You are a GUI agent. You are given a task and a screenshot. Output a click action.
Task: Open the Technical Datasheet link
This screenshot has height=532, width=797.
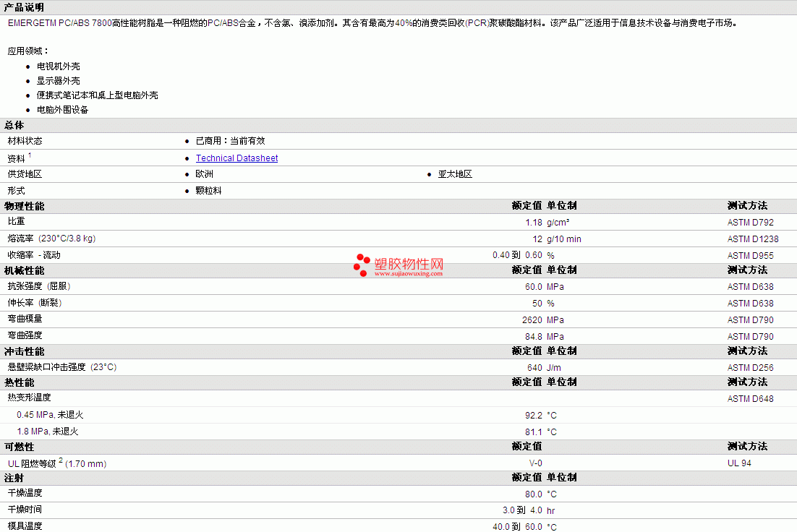coord(237,158)
